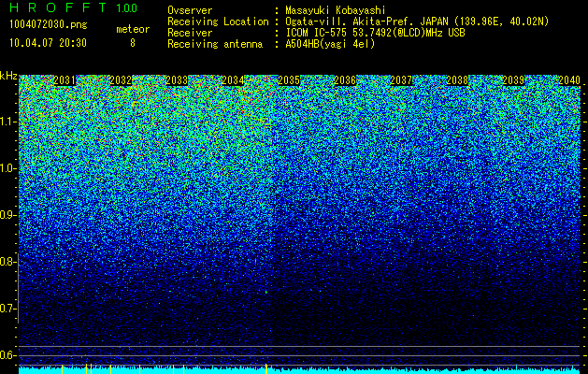Click the 2040 time label
The image size is (588, 374).
tap(569, 80)
